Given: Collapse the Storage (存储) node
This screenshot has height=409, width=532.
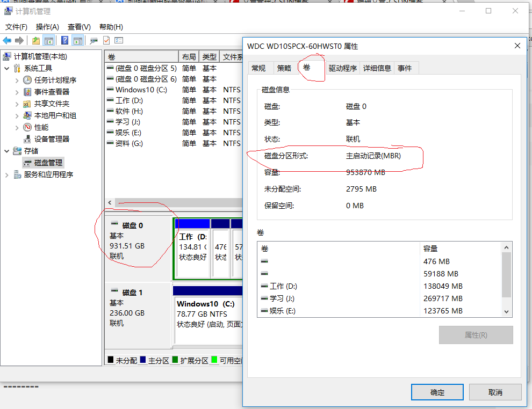Looking at the screenshot, I should pyautogui.click(x=7, y=151).
